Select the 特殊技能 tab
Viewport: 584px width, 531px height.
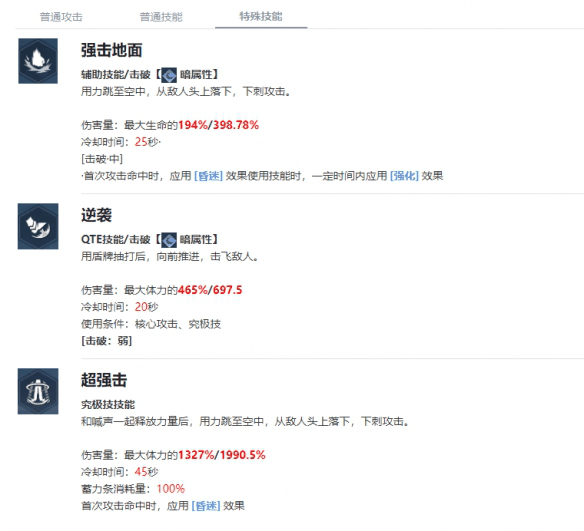(x=261, y=17)
